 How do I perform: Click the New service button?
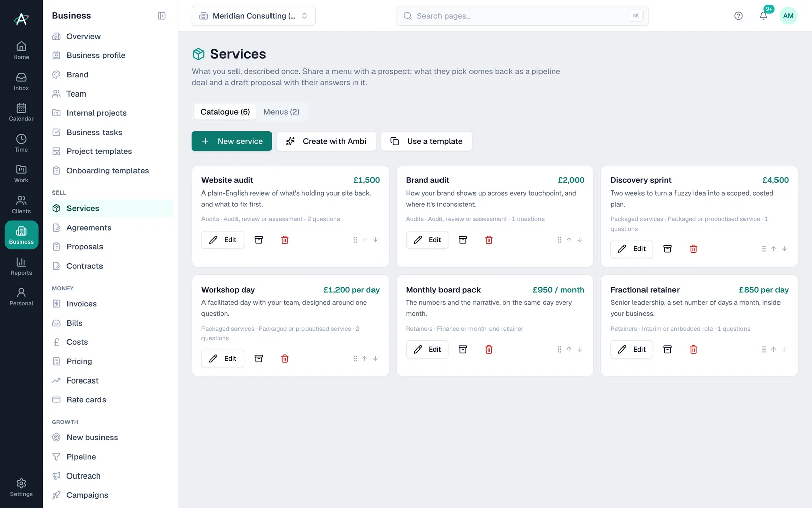point(231,141)
